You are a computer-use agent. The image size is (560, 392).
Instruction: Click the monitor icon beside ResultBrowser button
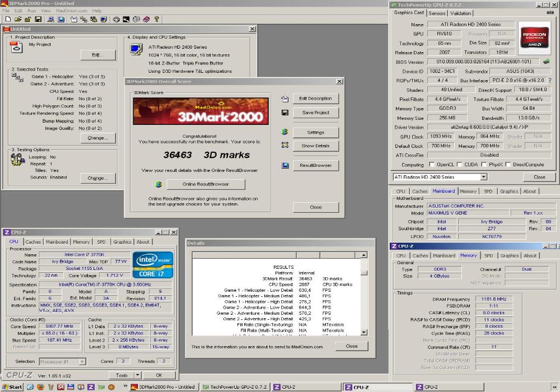tap(285, 165)
